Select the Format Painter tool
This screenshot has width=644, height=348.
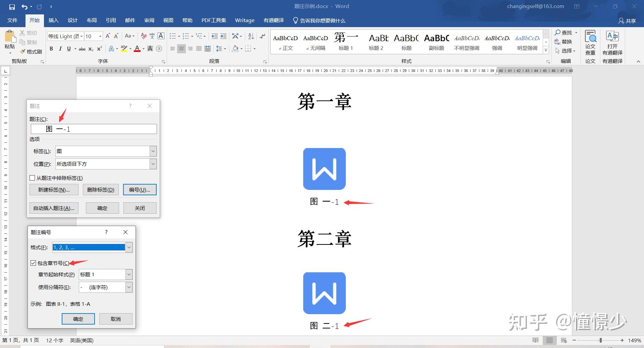click(x=31, y=52)
